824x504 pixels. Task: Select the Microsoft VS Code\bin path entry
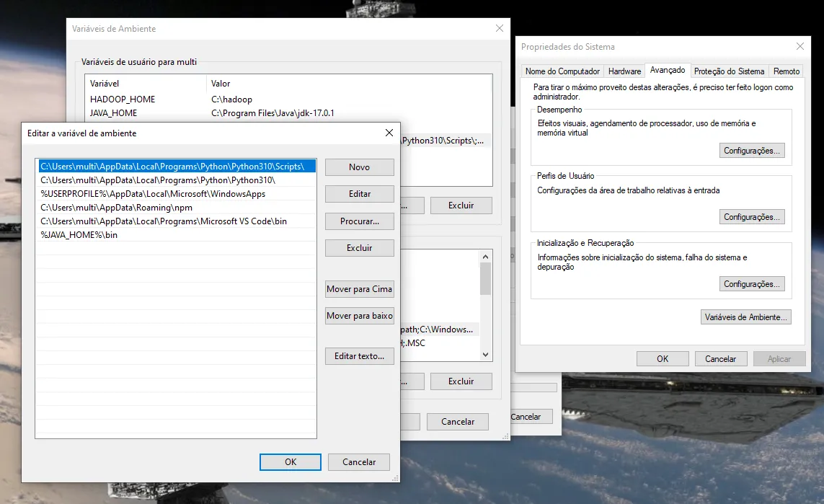(177, 221)
